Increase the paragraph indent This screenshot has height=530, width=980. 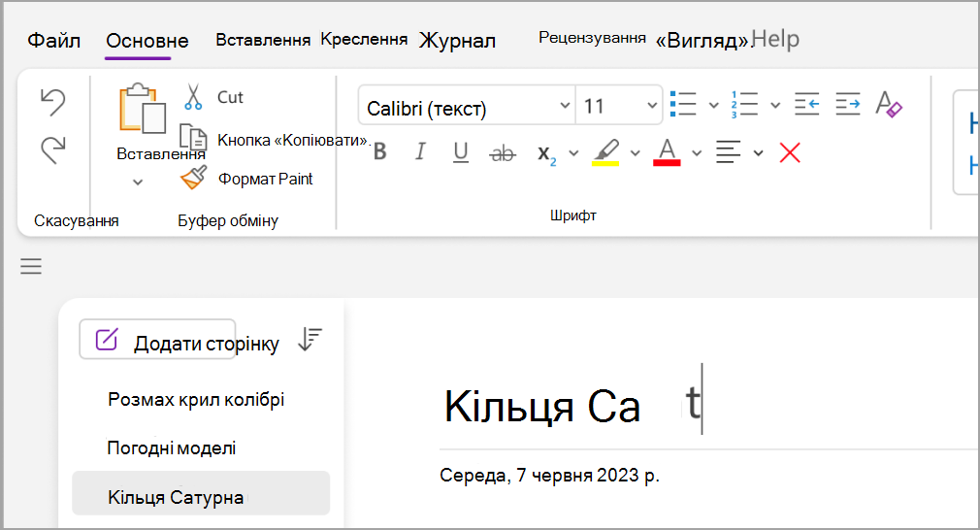(847, 104)
